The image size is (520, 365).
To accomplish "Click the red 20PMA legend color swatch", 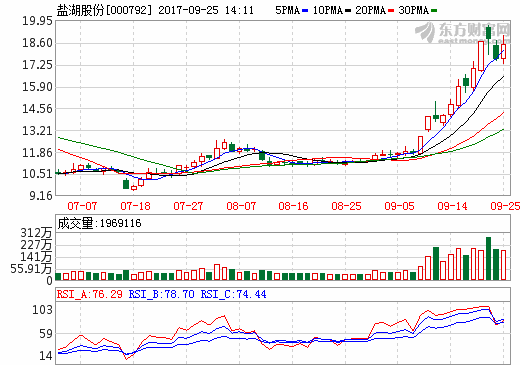I will tap(391, 11).
